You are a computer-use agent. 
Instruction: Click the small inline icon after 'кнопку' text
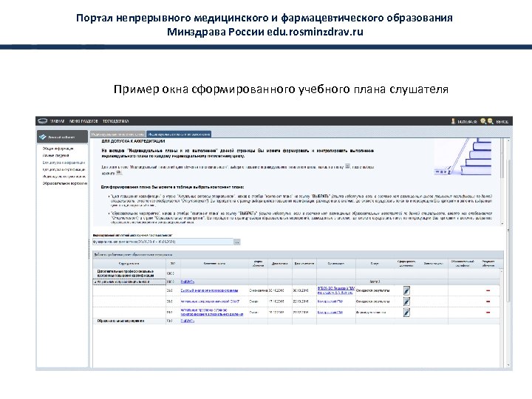[x=347, y=166]
